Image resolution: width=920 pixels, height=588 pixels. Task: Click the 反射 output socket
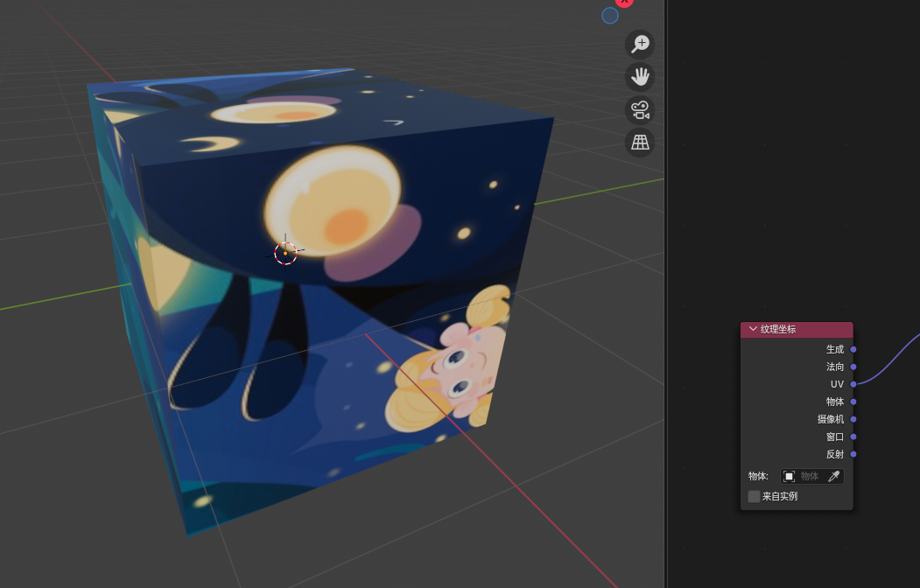pyautogui.click(x=853, y=454)
